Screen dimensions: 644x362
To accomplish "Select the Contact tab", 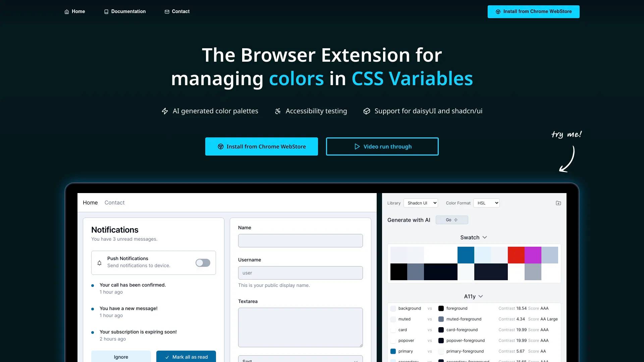I will 114,202.
